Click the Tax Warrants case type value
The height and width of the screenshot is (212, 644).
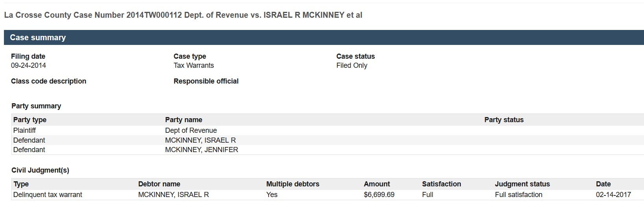pos(194,65)
